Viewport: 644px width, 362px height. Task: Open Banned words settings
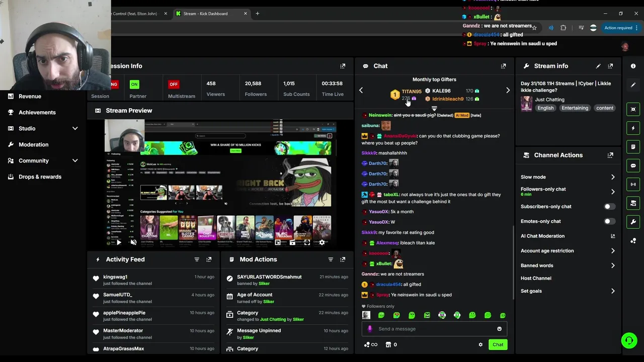click(568, 265)
